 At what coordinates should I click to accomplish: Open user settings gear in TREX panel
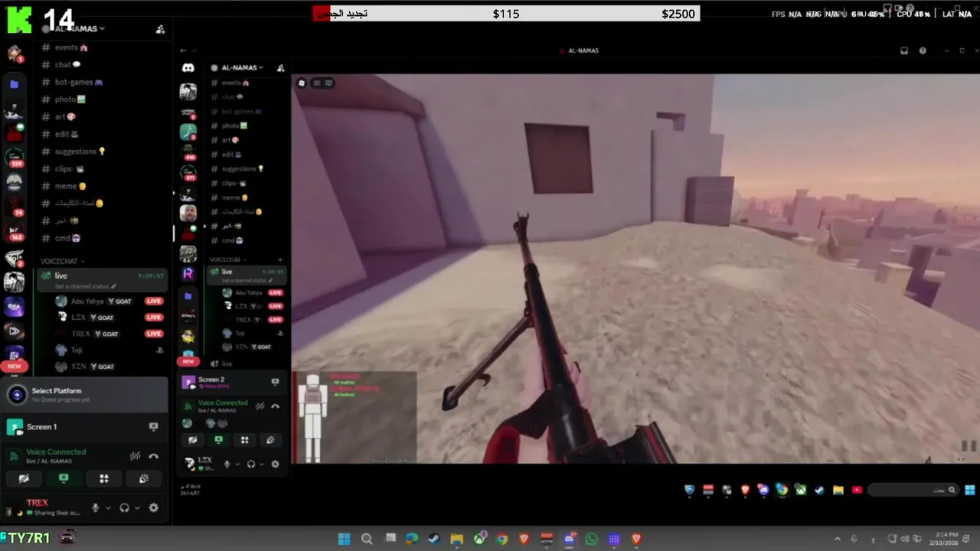(154, 507)
